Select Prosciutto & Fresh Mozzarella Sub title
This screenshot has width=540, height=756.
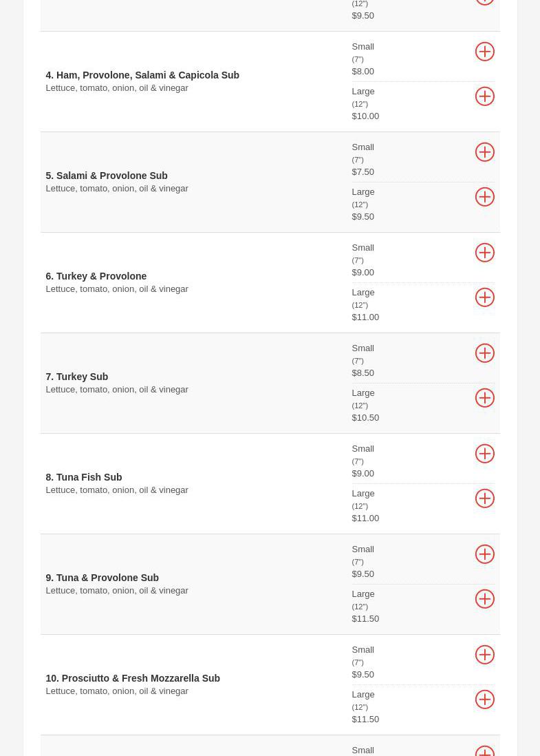pos(133,678)
